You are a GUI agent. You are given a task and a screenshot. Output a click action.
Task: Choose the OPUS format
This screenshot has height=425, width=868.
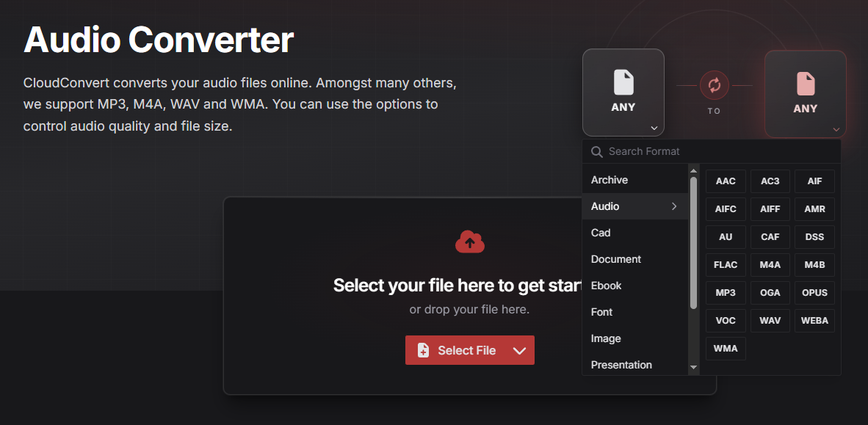pyautogui.click(x=815, y=293)
